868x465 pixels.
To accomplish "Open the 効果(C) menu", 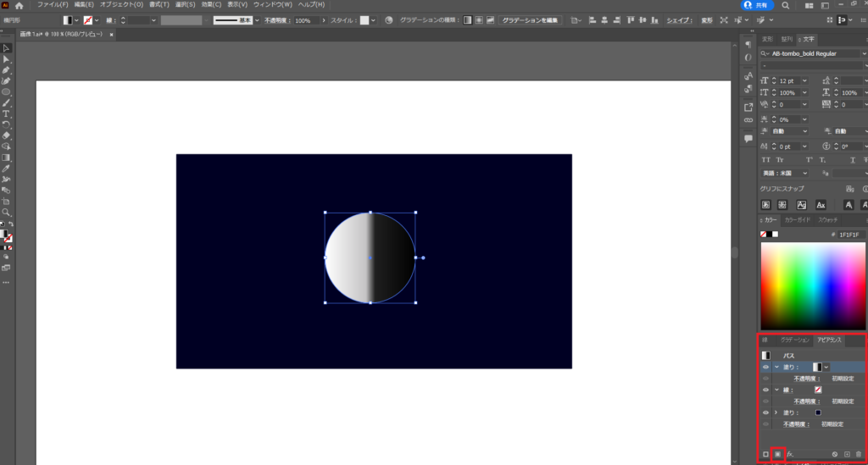I will [x=211, y=4].
